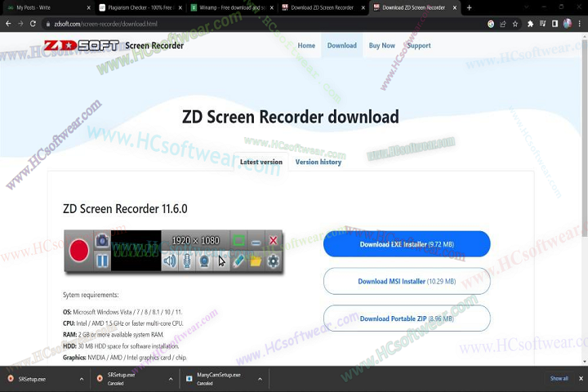
Task: Click the mouse cursor icon in recorder image
Action: tap(221, 261)
